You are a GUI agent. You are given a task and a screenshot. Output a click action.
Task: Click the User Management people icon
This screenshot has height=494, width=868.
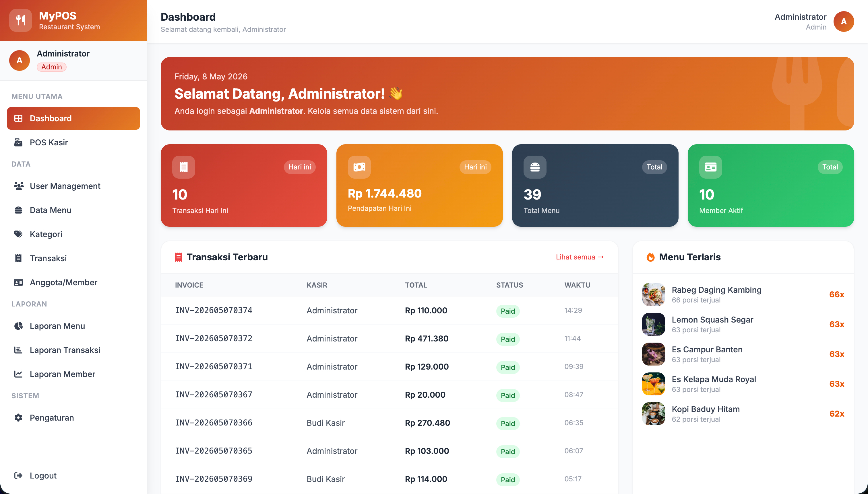pyautogui.click(x=18, y=186)
